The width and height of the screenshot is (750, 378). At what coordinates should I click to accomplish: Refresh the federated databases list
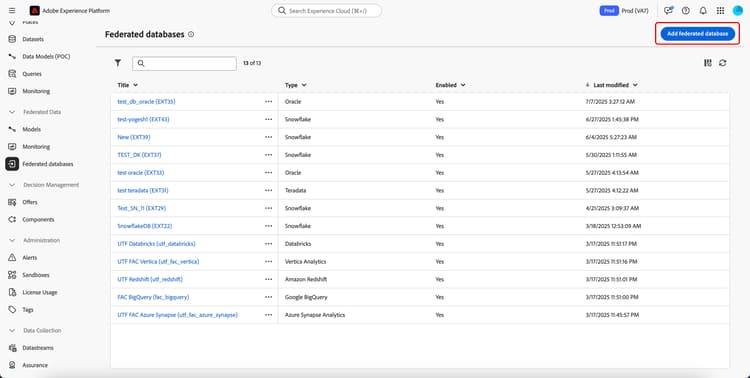click(722, 63)
